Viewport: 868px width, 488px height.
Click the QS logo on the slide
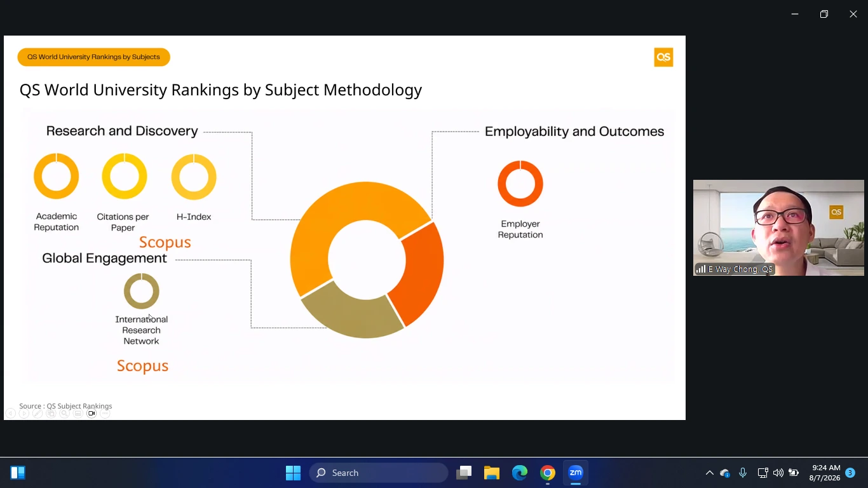[x=663, y=57]
